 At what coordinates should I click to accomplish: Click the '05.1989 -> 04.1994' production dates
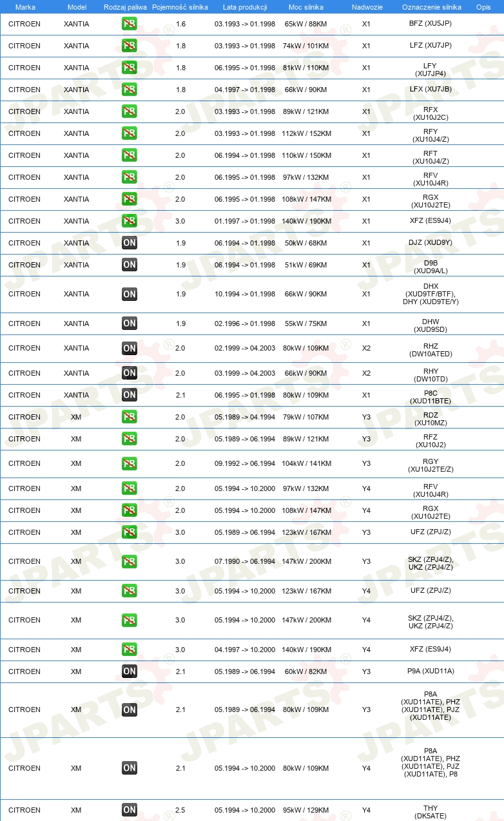(x=245, y=417)
